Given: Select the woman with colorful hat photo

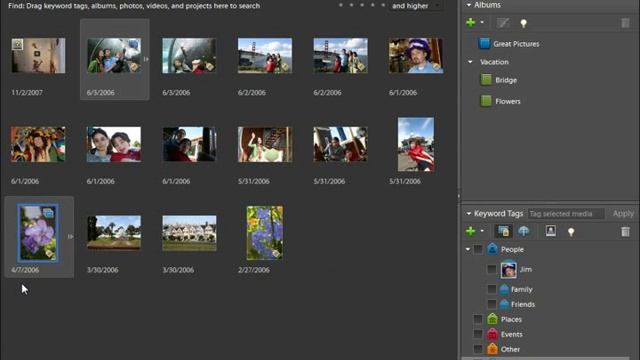Looking at the screenshot, I should tap(38, 144).
